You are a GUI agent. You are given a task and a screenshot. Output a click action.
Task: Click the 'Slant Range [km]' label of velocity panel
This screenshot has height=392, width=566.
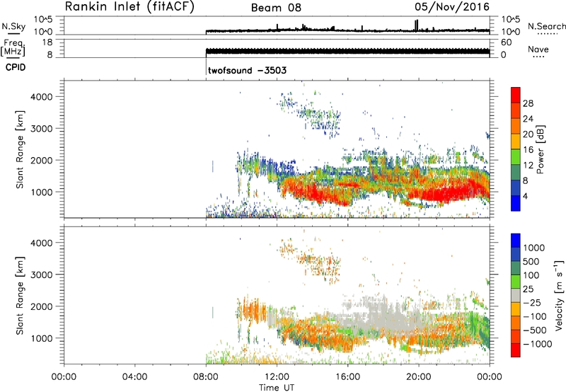(x=20, y=295)
